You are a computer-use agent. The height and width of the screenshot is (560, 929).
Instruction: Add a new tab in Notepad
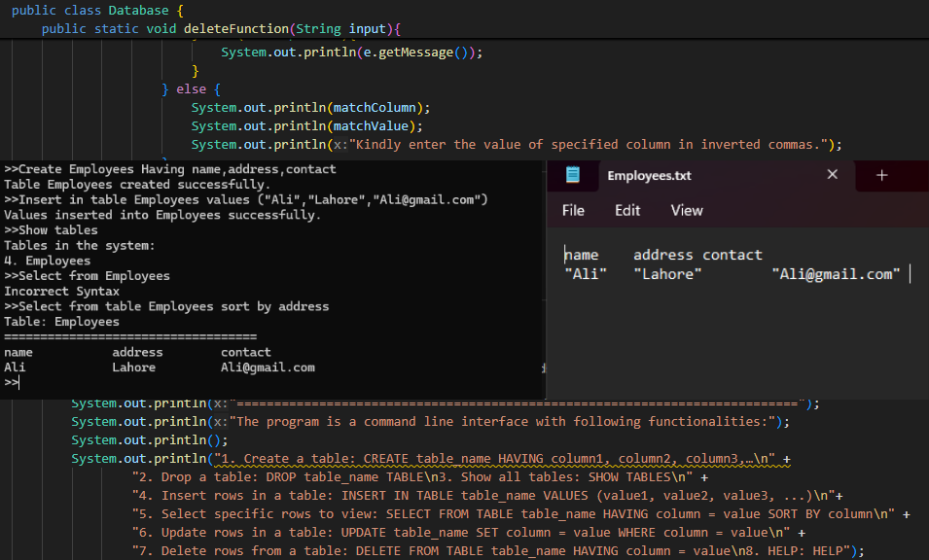tap(881, 175)
